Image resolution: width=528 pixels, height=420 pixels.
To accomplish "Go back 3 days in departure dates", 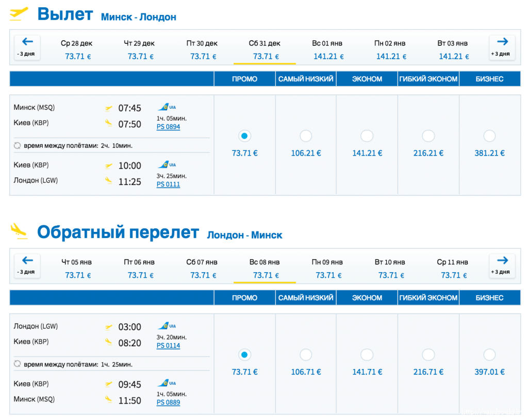I will coord(27,47).
